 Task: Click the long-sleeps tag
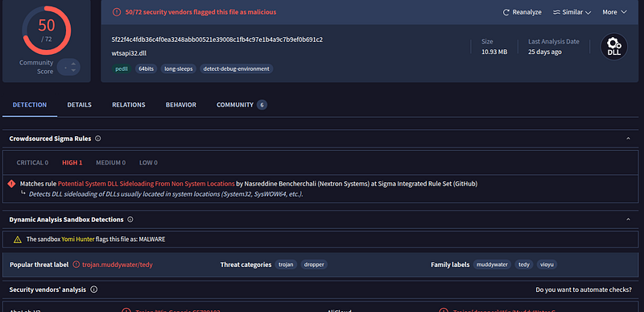pos(179,69)
